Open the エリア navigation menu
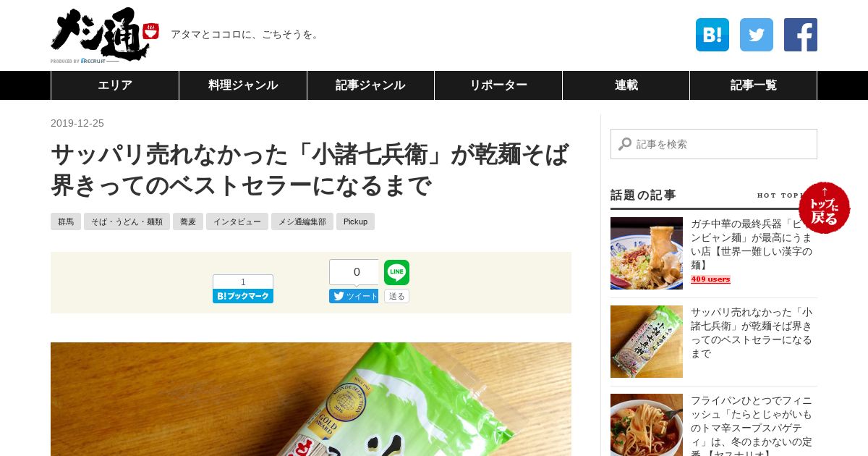Viewport: 868px width, 456px height. [x=115, y=85]
